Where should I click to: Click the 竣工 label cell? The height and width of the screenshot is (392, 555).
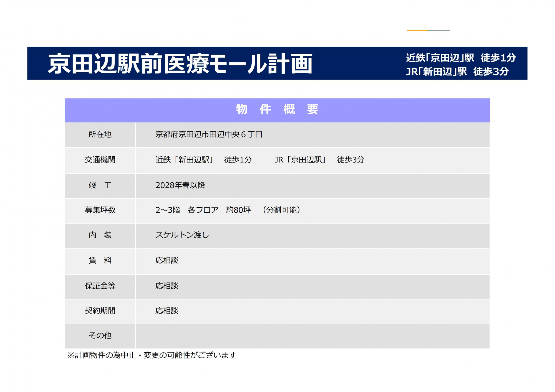(x=100, y=185)
